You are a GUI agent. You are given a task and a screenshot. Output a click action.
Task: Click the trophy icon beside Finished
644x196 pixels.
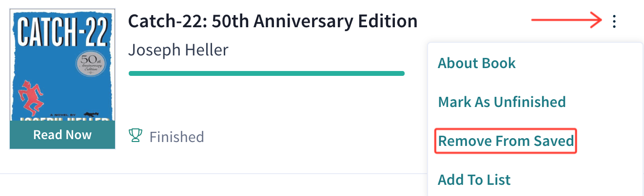coord(135,136)
